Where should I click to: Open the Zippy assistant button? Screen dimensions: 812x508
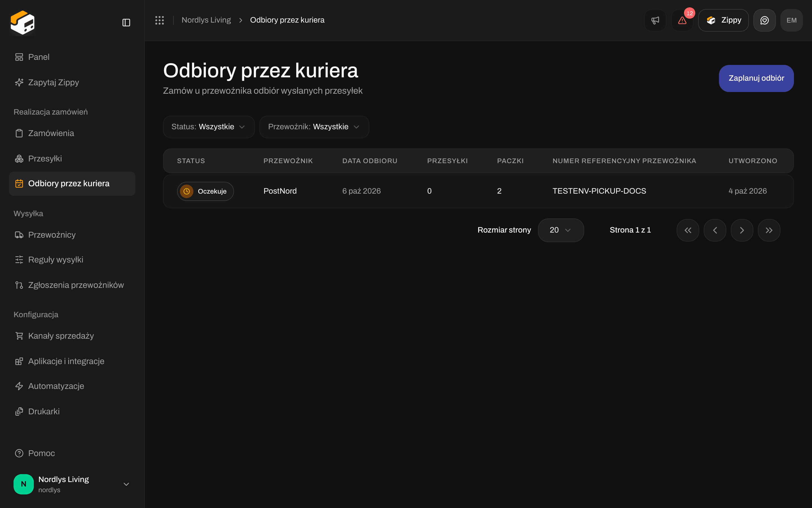click(723, 20)
